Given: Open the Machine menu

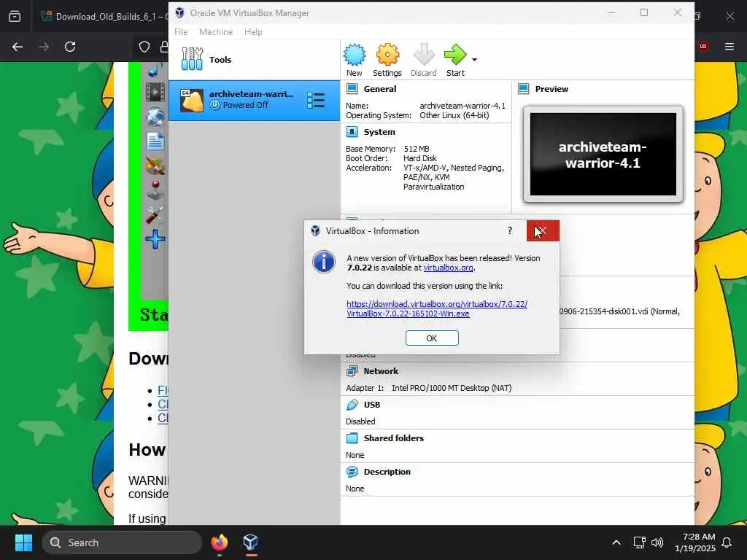Looking at the screenshot, I should tap(216, 32).
